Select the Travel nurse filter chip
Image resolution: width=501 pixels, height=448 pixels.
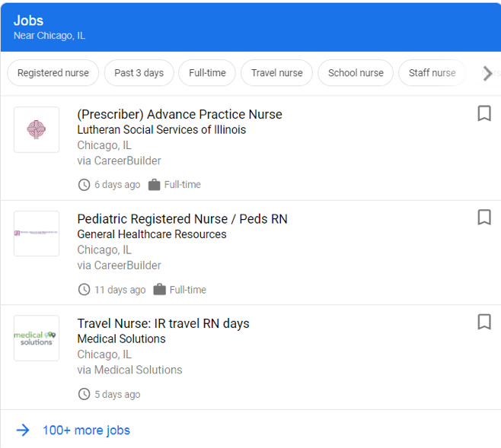[x=276, y=73]
